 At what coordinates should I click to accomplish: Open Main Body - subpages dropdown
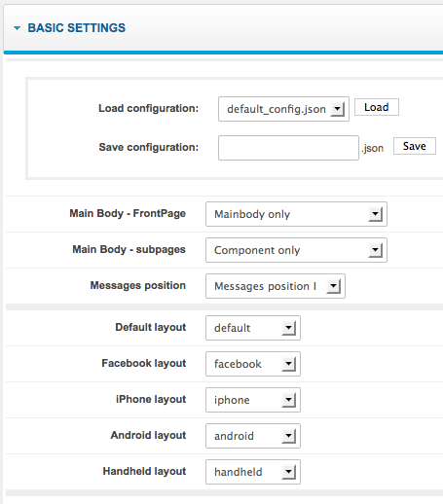coord(296,250)
